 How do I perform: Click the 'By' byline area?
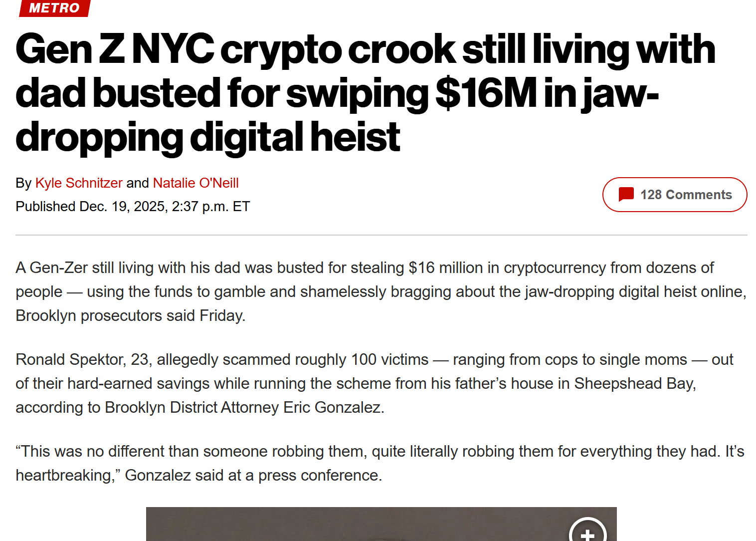click(22, 183)
